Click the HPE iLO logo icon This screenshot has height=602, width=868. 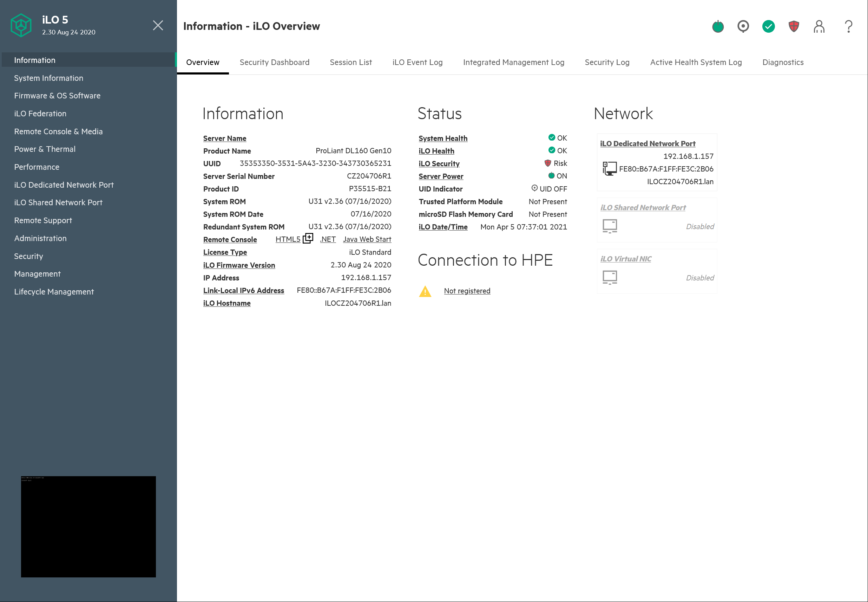tap(21, 25)
